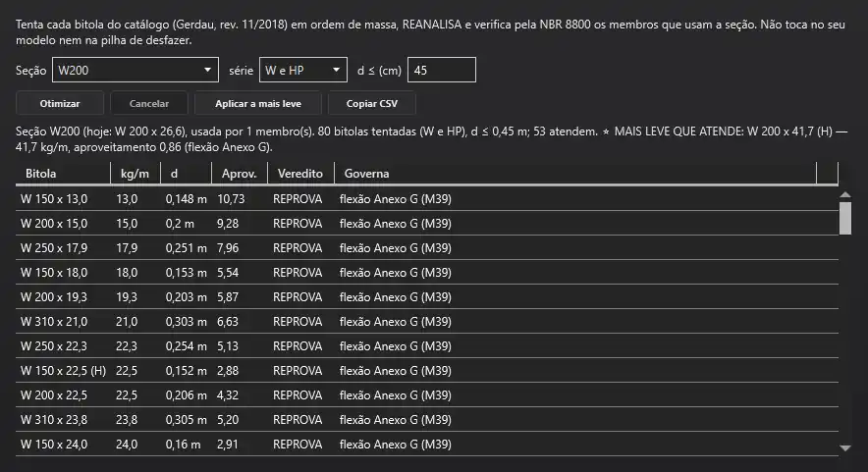This screenshot has width=868, height=472.
Task: Click the d value 0,254 m
Action: coord(186,346)
